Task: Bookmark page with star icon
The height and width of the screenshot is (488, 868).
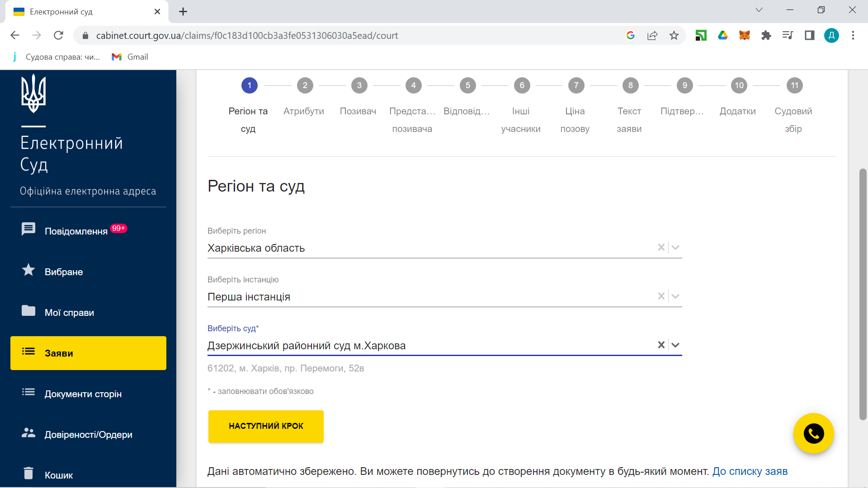Action: click(674, 35)
